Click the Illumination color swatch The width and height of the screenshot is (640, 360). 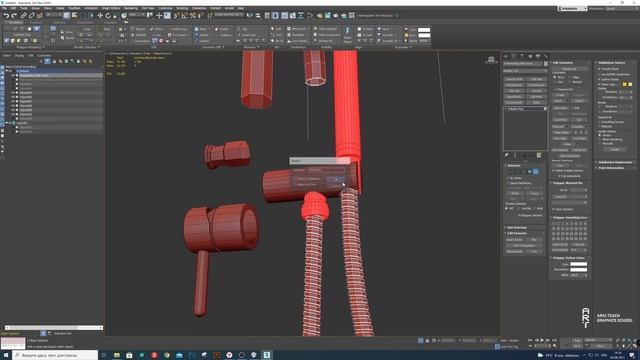coord(578,269)
